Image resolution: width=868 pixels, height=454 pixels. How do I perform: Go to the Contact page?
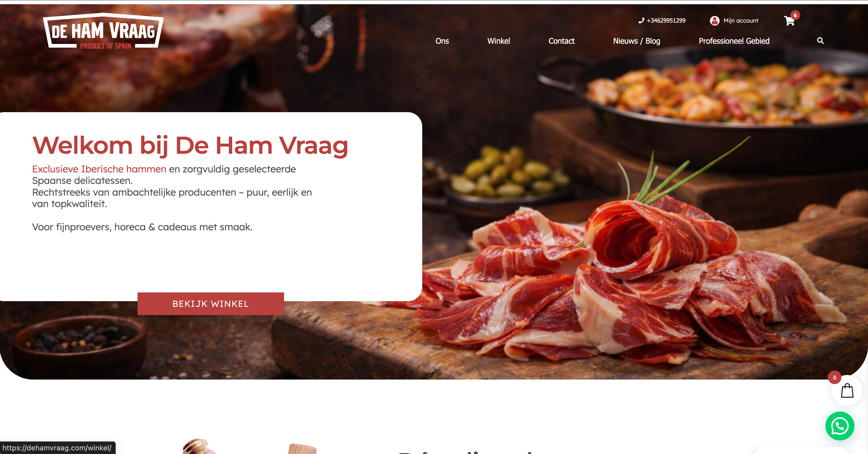(x=561, y=41)
